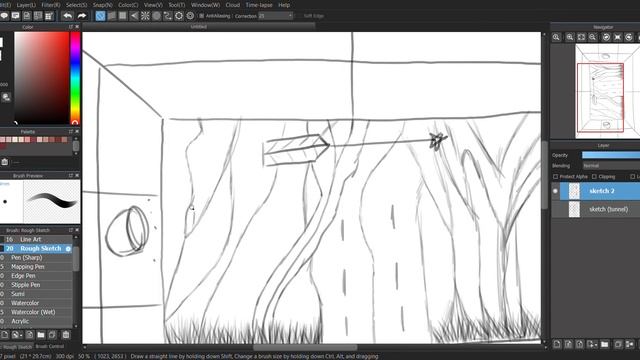
Task: Open the Help menu
Action: click(x=284, y=5)
